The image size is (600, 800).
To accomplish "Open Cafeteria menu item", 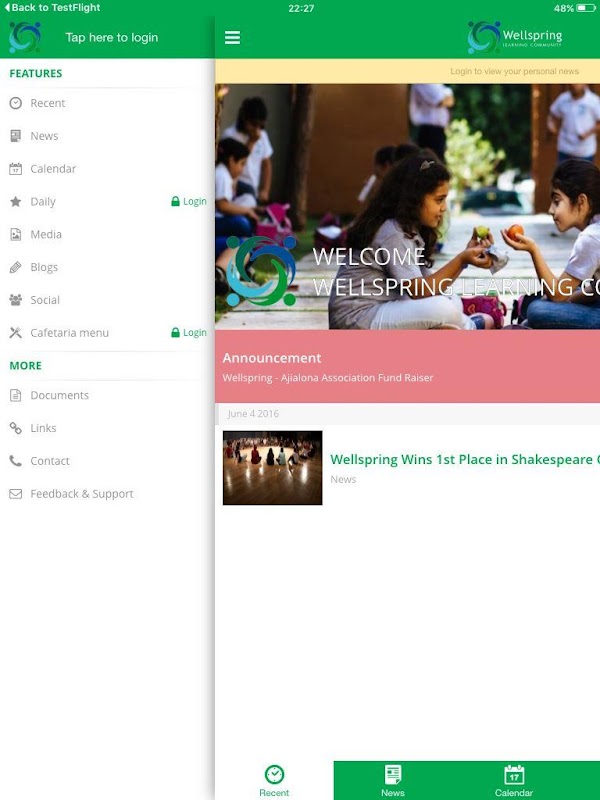I will (x=107, y=333).
